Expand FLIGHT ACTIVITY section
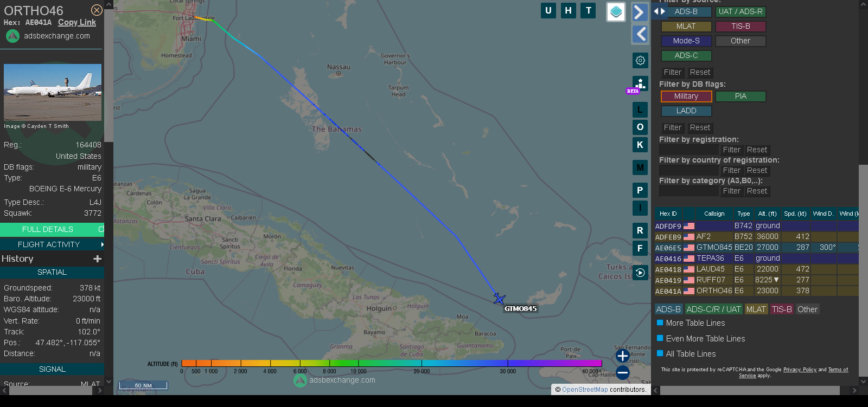 52,244
